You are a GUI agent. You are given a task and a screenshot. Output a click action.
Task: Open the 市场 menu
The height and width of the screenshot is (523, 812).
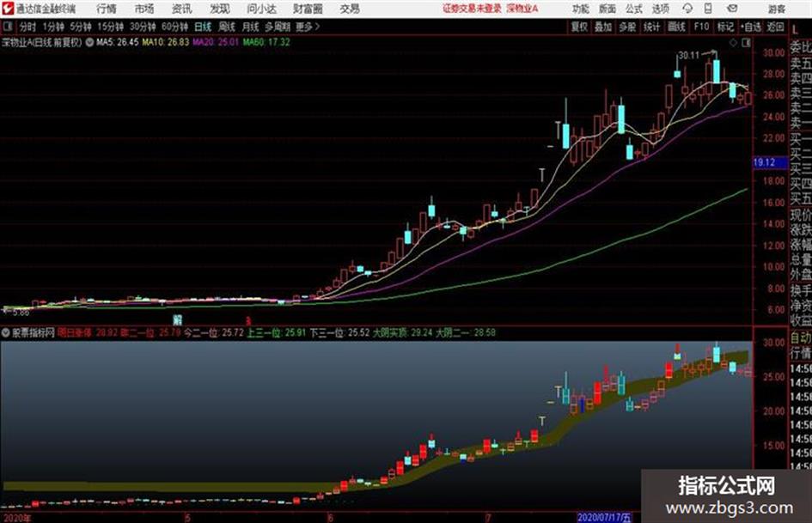(x=144, y=9)
